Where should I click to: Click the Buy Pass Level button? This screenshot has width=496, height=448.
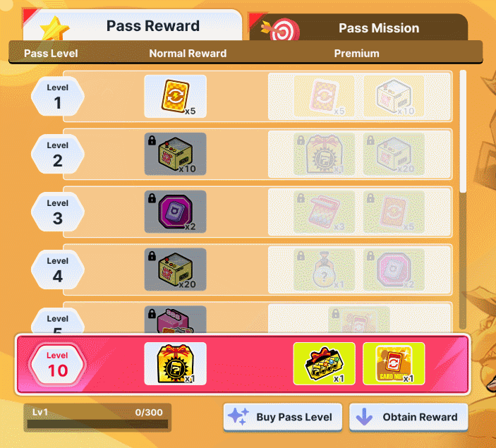click(x=283, y=417)
